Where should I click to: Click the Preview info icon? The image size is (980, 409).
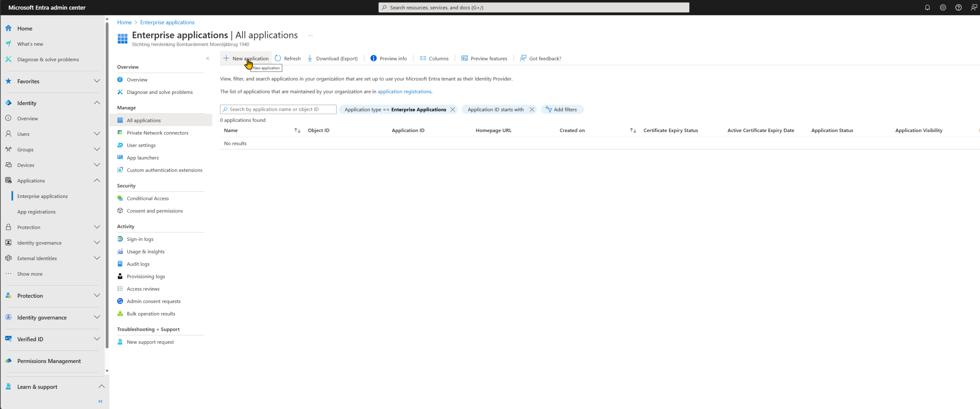tap(373, 58)
